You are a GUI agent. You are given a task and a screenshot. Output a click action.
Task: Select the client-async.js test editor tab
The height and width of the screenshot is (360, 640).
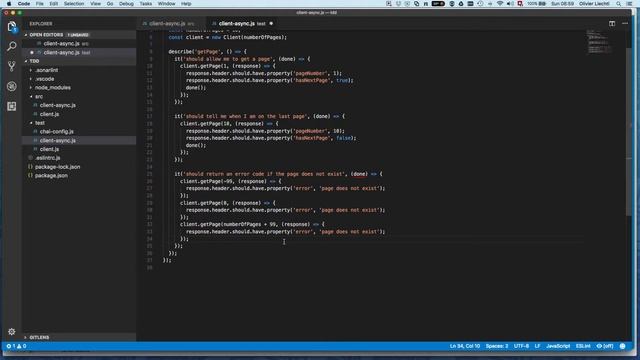pyautogui.click(x=242, y=24)
